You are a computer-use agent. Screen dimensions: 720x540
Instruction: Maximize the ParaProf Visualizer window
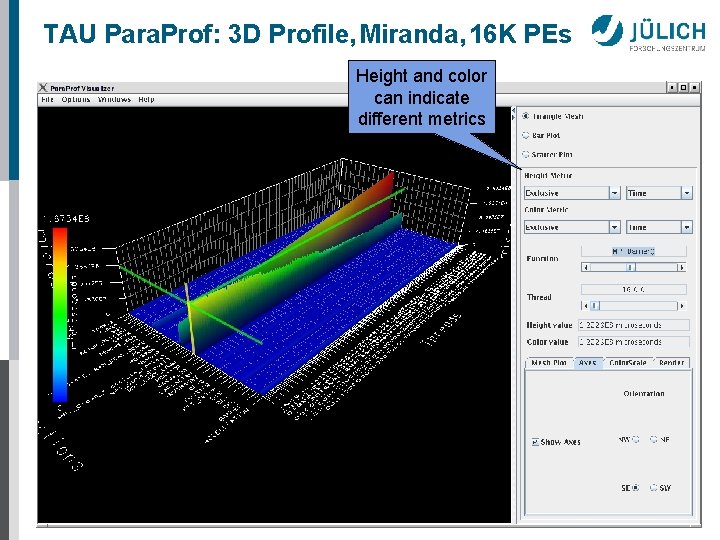point(683,87)
